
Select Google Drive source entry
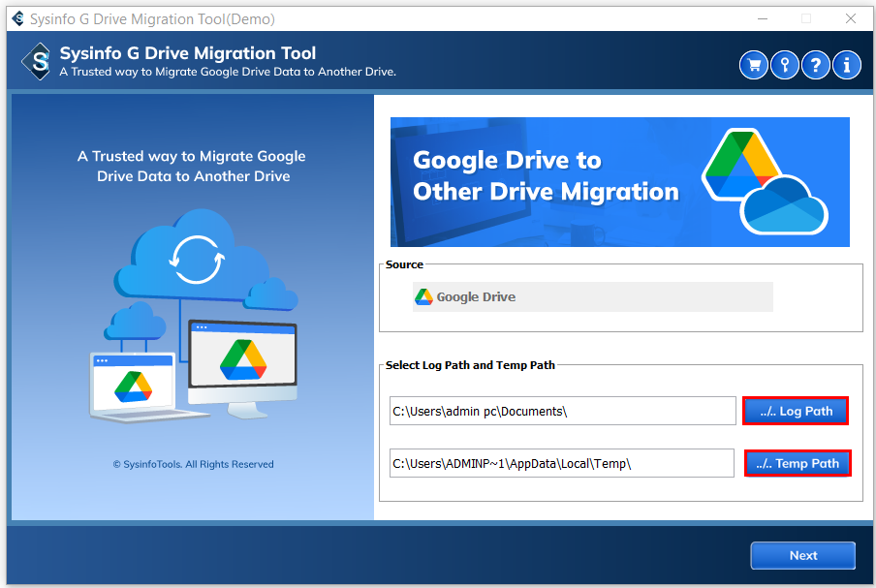coord(593,297)
